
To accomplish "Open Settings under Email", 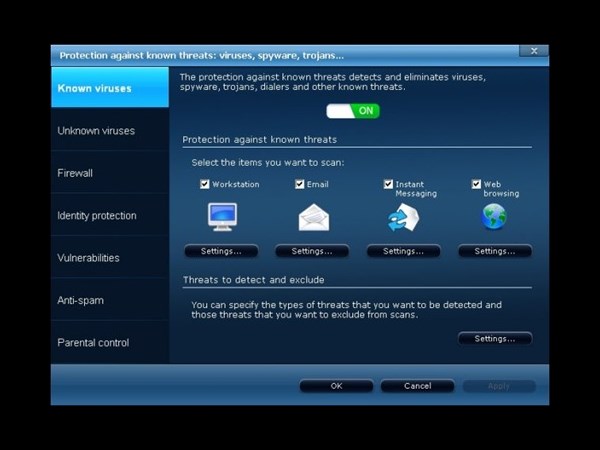I will click(312, 251).
